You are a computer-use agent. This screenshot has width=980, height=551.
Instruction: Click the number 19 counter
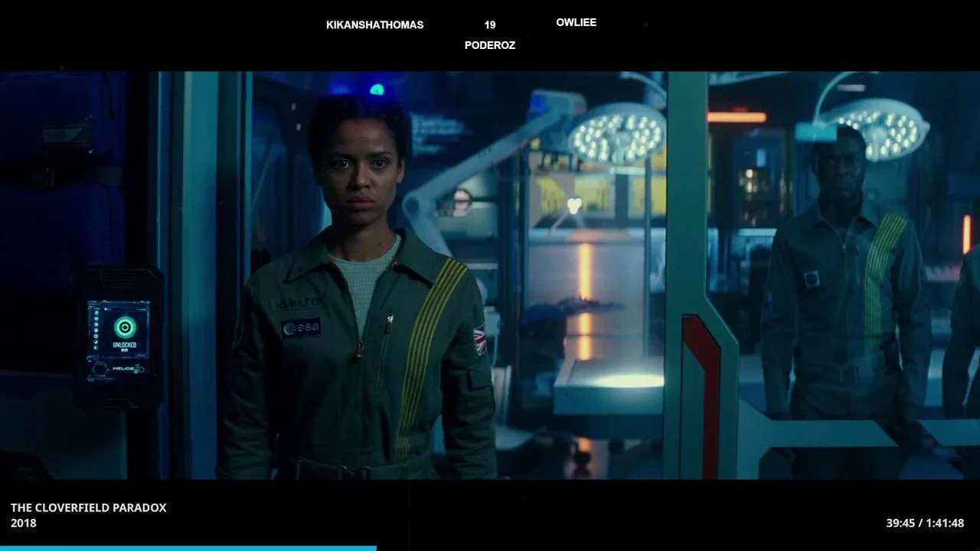tap(490, 24)
